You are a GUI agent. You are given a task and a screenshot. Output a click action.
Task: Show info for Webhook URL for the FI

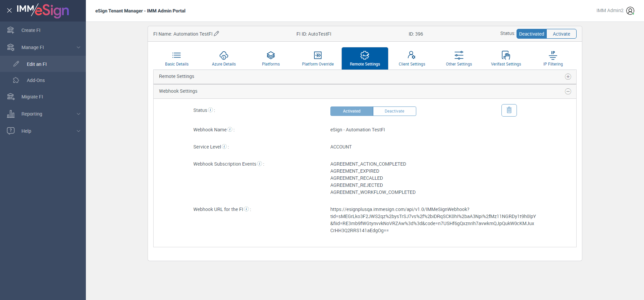pos(247,209)
